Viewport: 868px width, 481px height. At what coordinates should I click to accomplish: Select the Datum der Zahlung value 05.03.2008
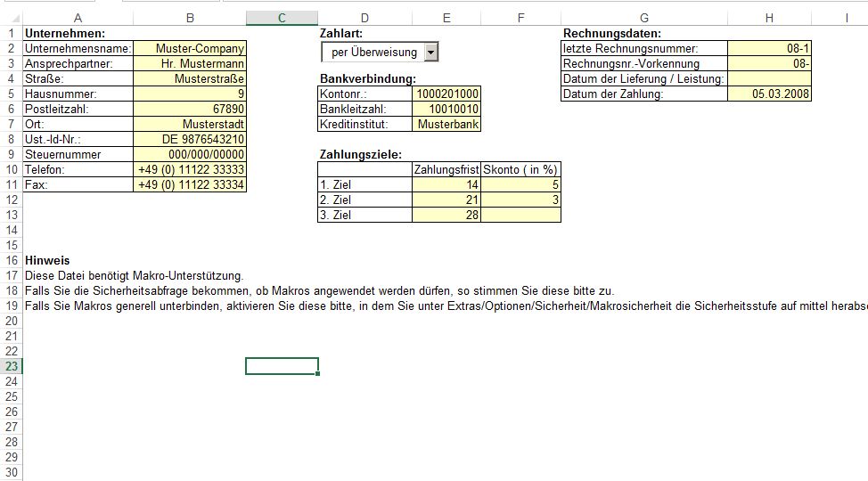coord(769,94)
